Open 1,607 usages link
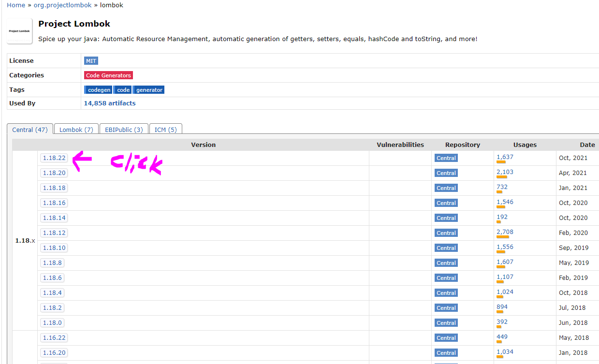599x364 pixels. pos(505,262)
